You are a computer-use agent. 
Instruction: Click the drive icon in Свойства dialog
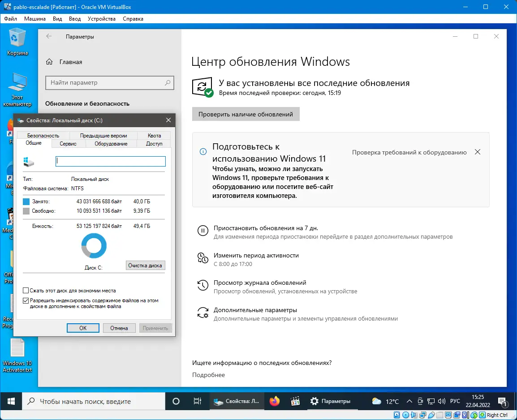(x=29, y=162)
